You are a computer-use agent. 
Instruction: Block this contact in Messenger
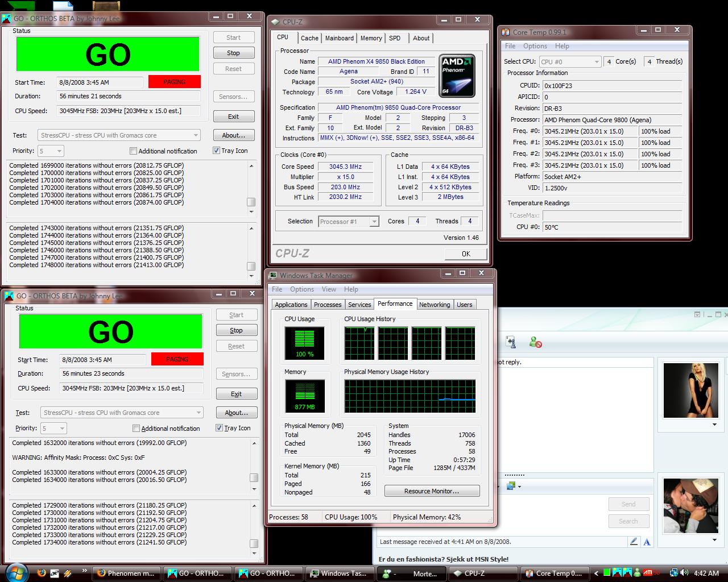[x=535, y=342]
